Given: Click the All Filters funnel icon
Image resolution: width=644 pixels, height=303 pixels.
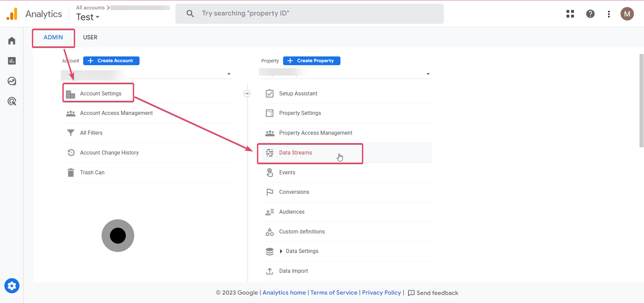Looking at the screenshot, I should tap(70, 133).
